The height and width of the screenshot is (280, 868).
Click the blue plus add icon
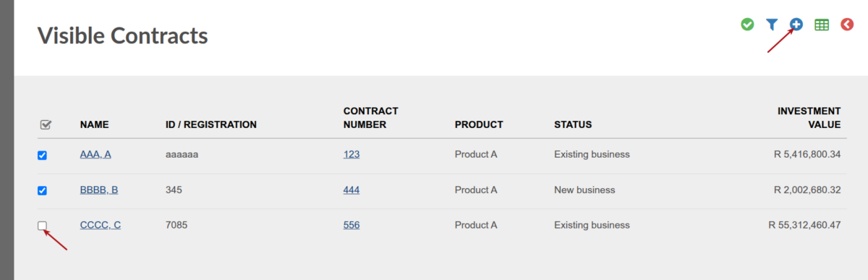796,25
